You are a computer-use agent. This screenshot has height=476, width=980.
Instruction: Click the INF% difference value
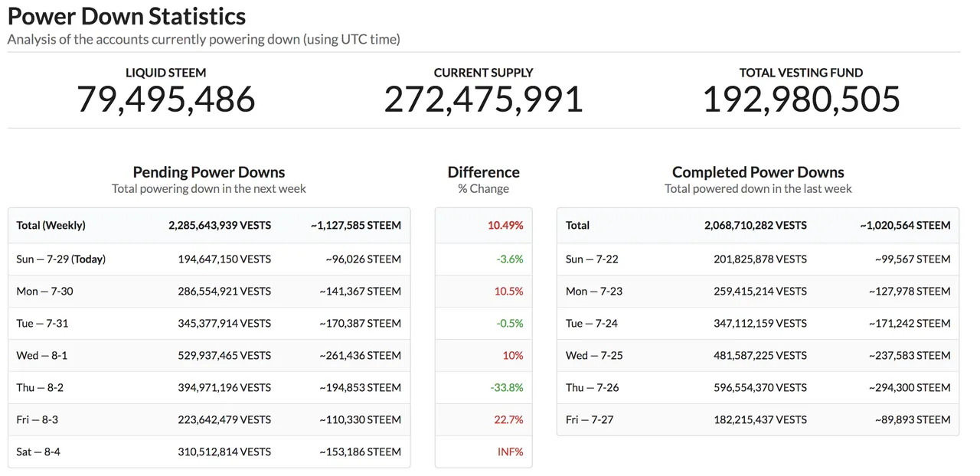tap(511, 452)
